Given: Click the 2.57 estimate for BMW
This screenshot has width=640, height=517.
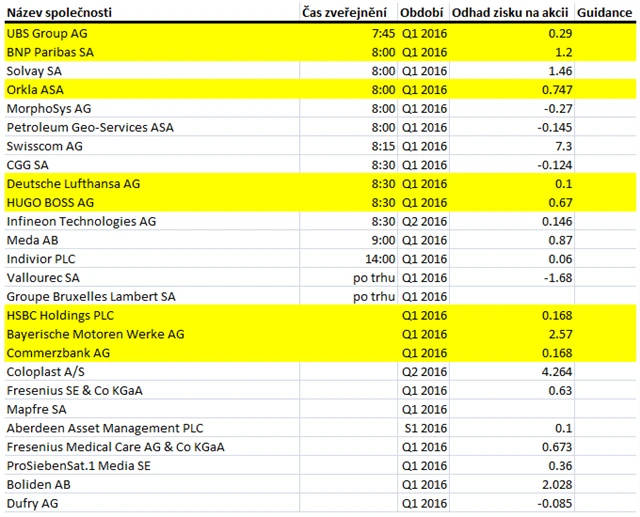Looking at the screenshot, I should coord(560,334).
